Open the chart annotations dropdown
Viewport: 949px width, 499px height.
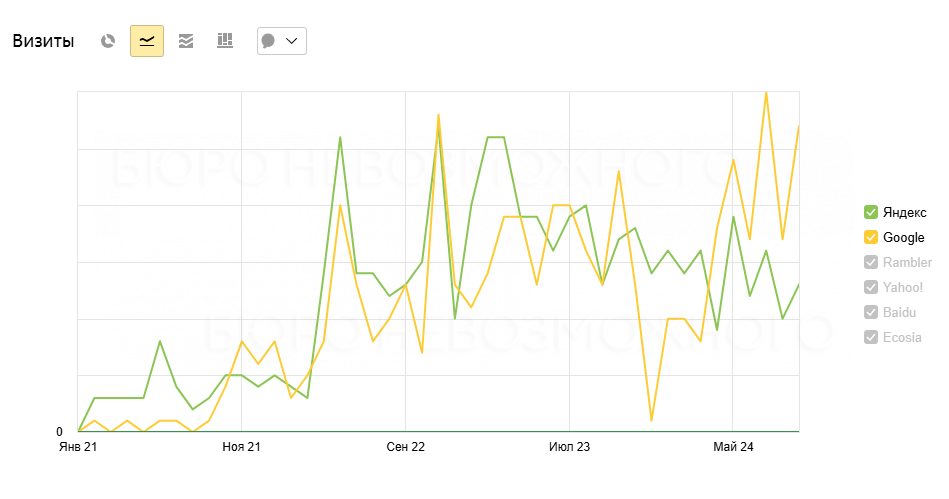(x=281, y=41)
